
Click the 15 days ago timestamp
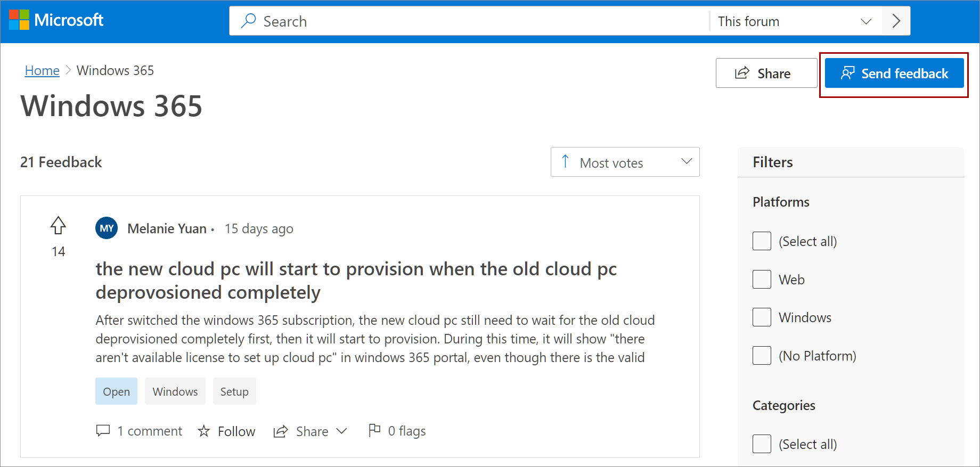coord(259,228)
